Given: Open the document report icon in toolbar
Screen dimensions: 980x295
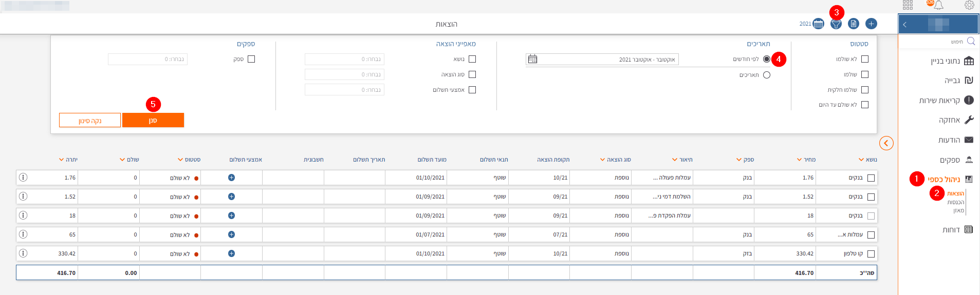Looking at the screenshot, I should (854, 24).
